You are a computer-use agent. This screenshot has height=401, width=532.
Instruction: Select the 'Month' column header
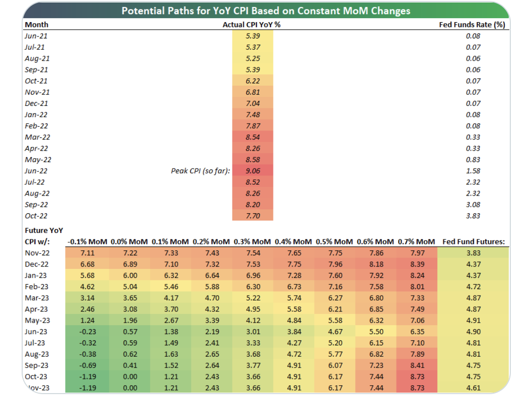[x=36, y=25]
